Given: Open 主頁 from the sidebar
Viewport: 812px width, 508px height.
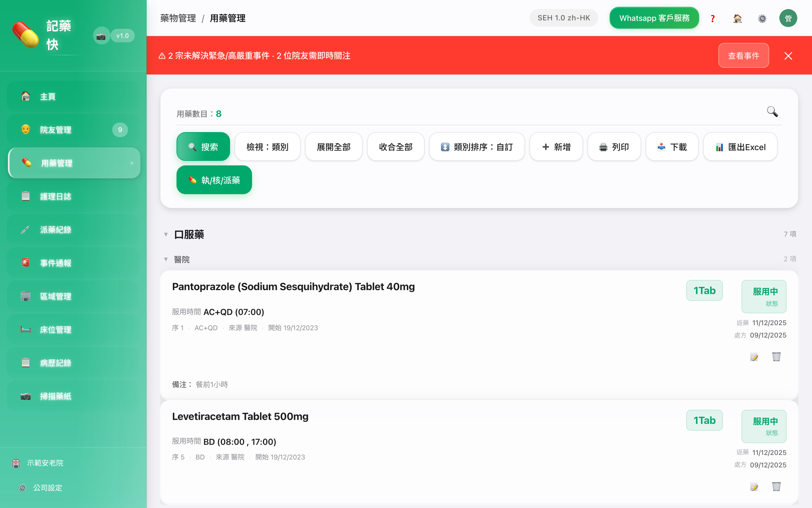Looking at the screenshot, I should (x=73, y=97).
